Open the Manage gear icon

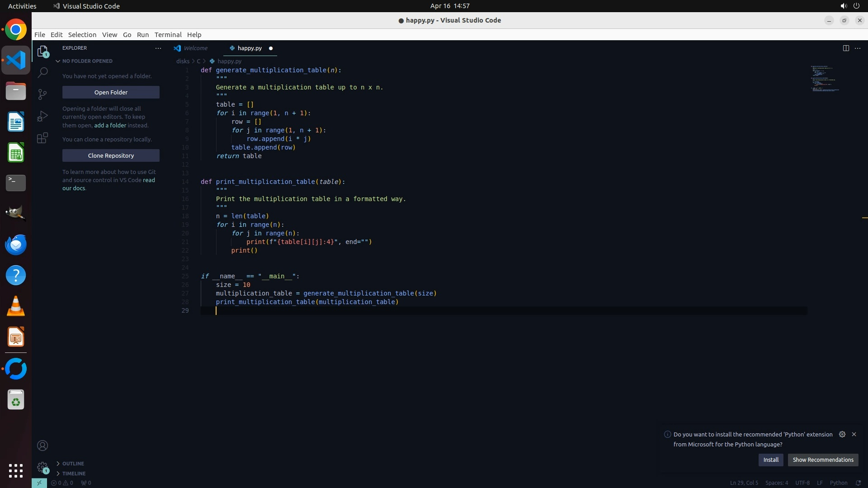coord(42,467)
